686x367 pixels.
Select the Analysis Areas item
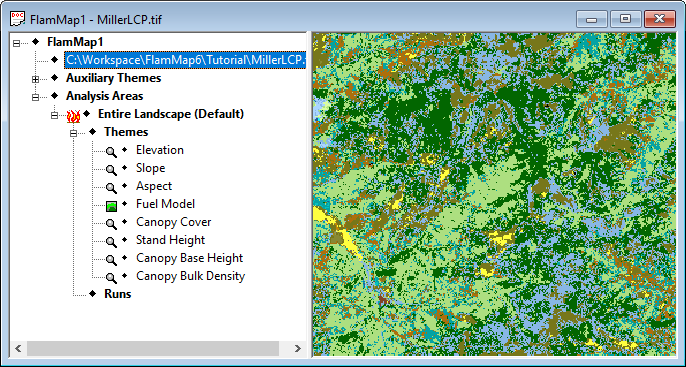[105, 96]
